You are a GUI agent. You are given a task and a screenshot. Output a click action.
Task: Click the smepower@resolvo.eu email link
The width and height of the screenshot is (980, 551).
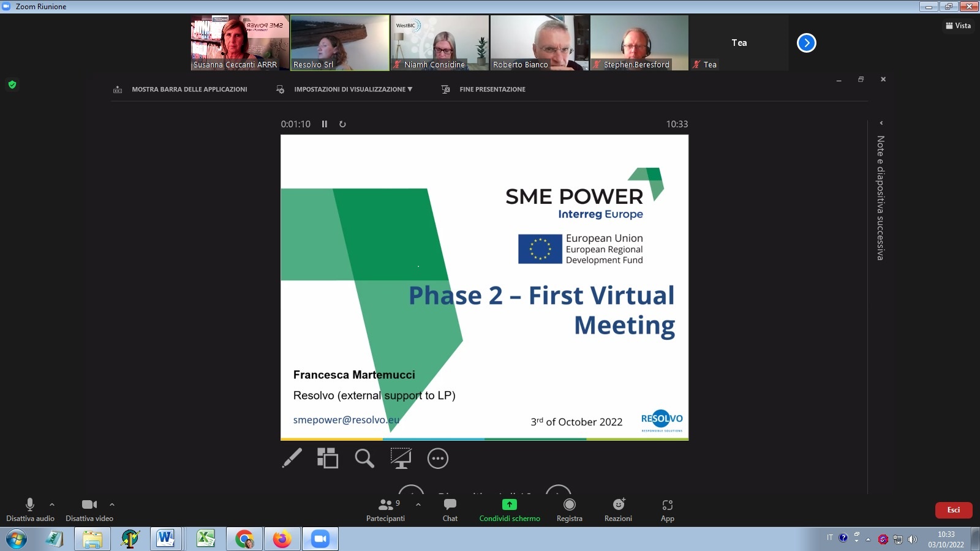[x=346, y=420]
